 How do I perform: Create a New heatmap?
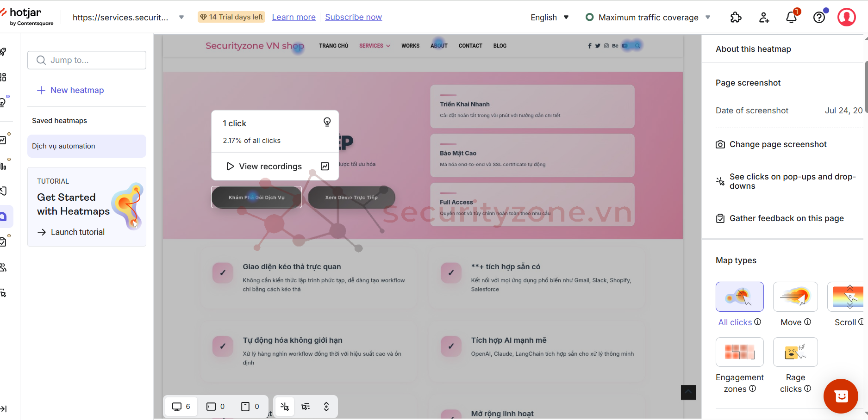[70, 90]
